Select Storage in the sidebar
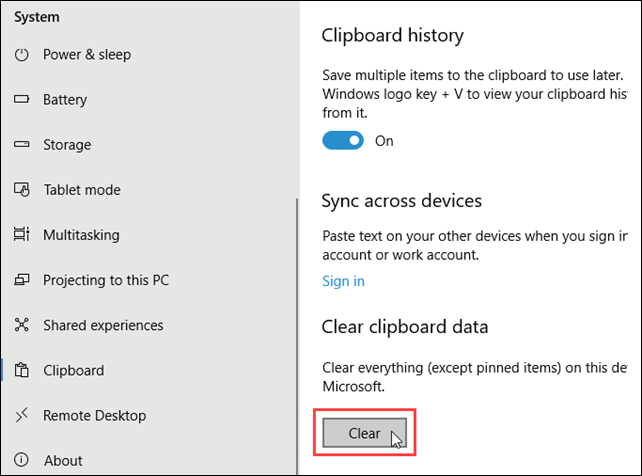 (x=67, y=144)
